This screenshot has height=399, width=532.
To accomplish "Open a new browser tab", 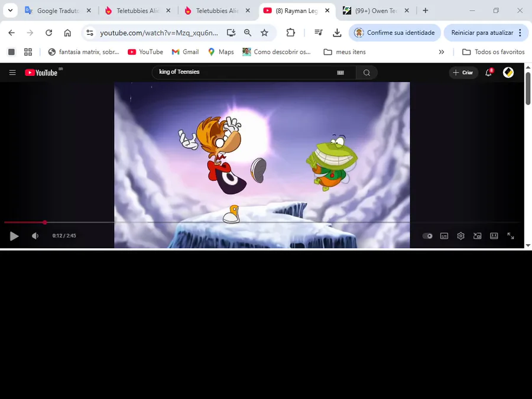I will (x=426, y=11).
